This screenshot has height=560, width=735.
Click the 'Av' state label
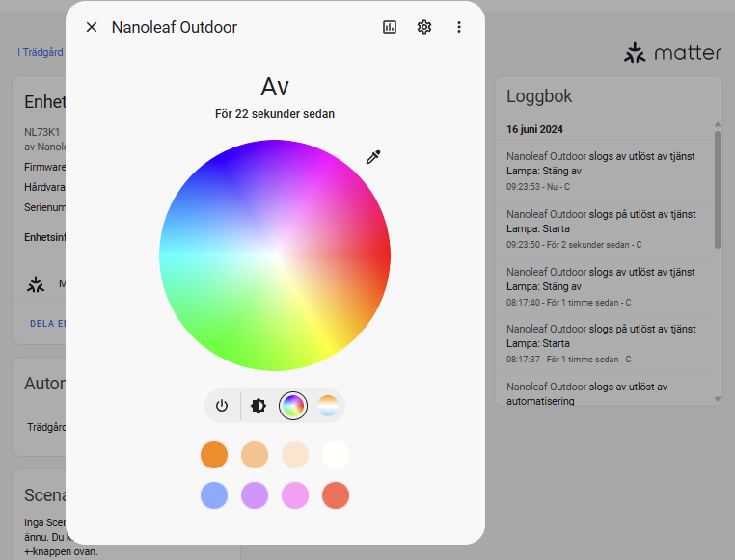pos(275,87)
